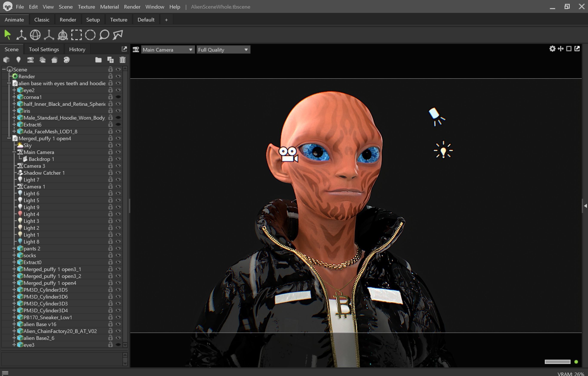The width and height of the screenshot is (588, 376).
Task: Open the Main Camera dropdown
Action: point(168,50)
